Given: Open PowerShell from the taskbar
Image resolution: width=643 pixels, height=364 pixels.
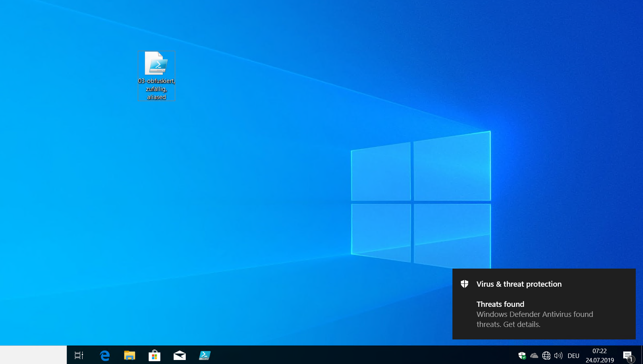Looking at the screenshot, I should click(205, 355).
